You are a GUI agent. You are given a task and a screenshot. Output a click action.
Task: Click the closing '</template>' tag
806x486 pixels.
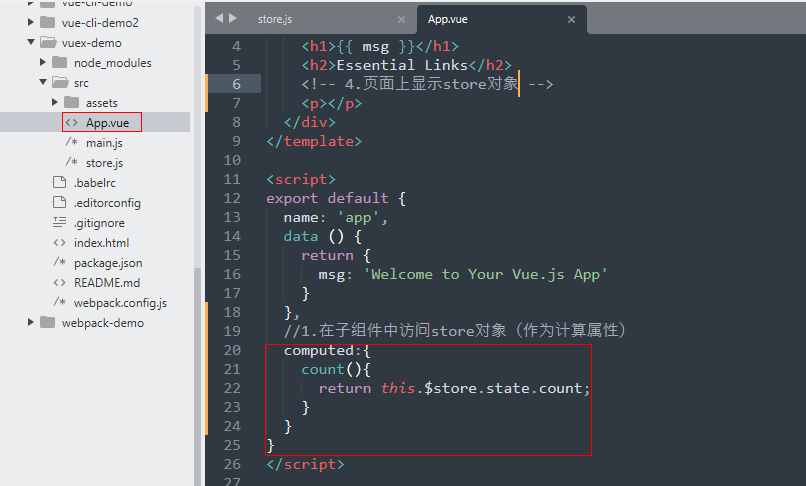tap(314, 141)
